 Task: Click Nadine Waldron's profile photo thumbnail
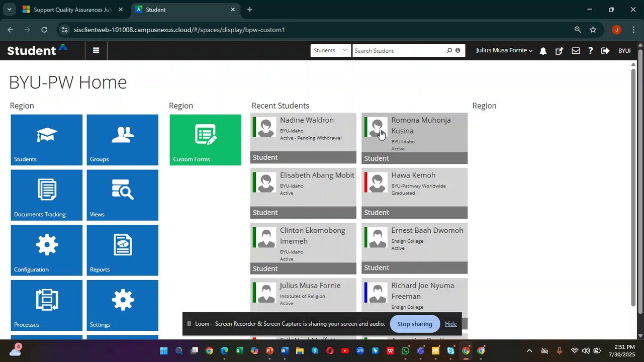pyautogui.click(x=266, y=127)
